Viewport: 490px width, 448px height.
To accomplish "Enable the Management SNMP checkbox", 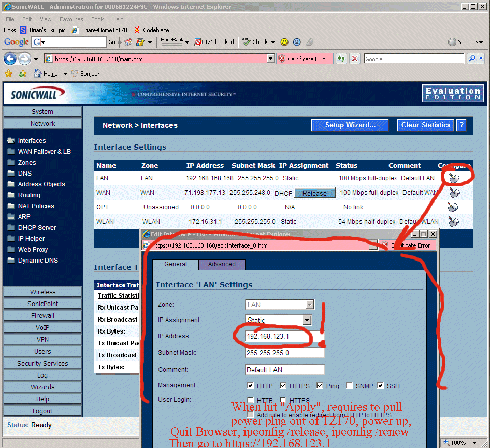I will (349, 385).
